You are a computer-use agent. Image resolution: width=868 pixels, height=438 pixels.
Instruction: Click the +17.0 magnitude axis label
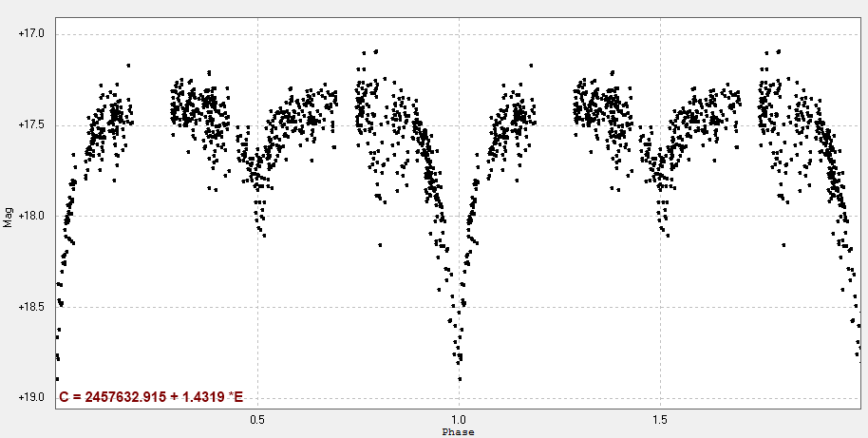coord(30,34)
